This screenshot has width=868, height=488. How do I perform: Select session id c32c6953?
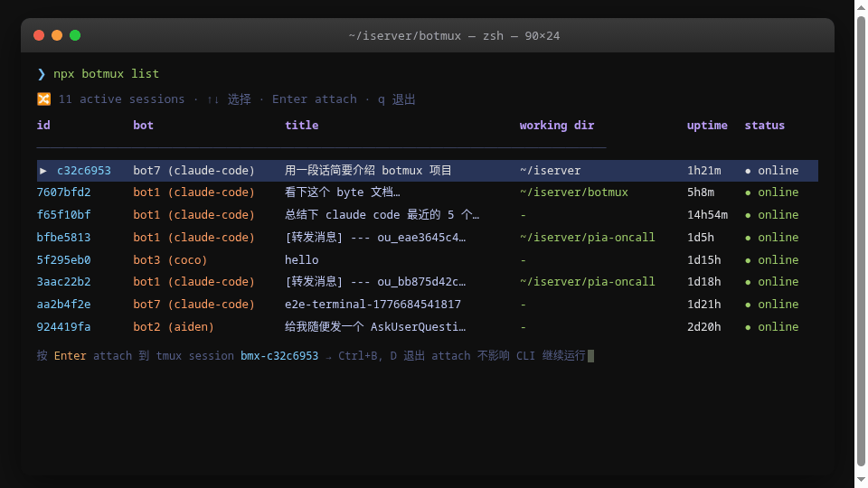(x=84, y=171)
